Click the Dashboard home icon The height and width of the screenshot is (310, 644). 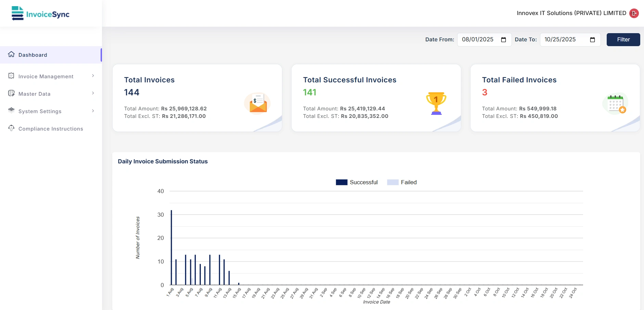click(x=11, y=54)
